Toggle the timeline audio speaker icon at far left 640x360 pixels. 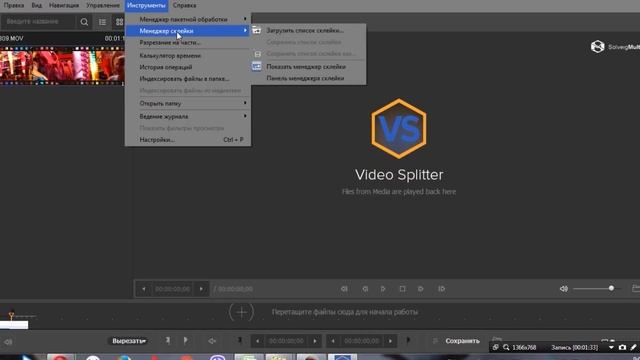[8, 342]
